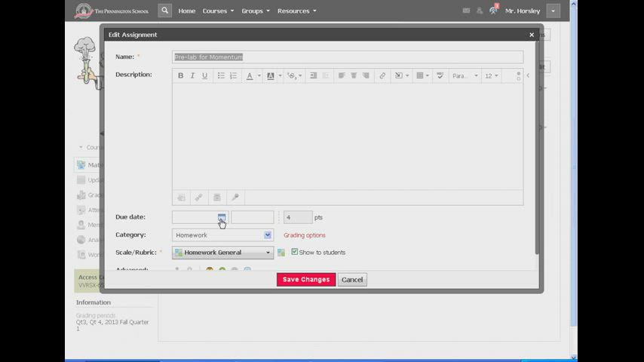Click the search magnifier icon in header

pyautogui.click(x=164, y=11)
